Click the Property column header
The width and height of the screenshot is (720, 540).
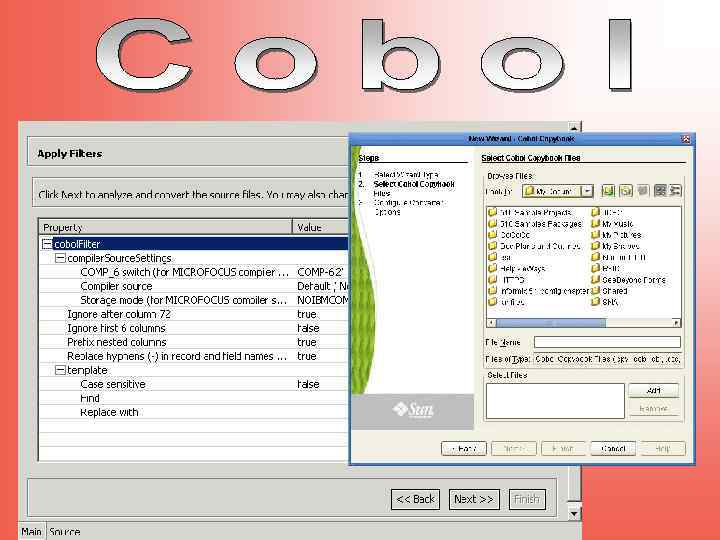coord(166,227)
